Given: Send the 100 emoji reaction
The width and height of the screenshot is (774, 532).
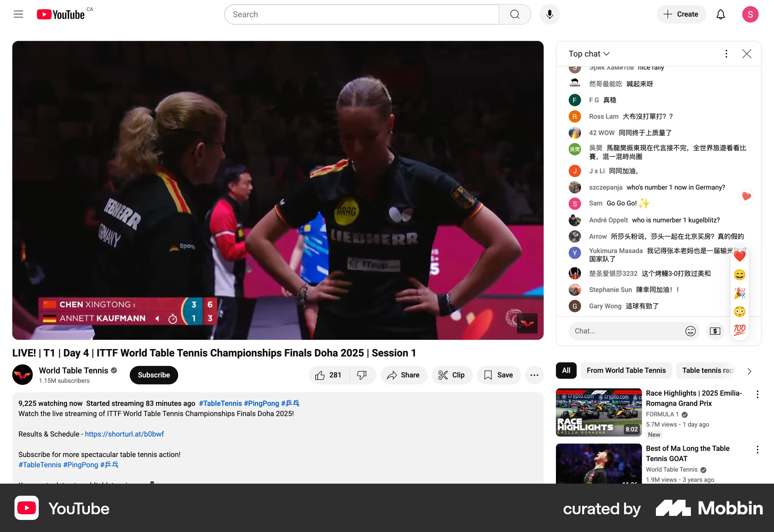Looking at the screenshot, I should 740,330.
